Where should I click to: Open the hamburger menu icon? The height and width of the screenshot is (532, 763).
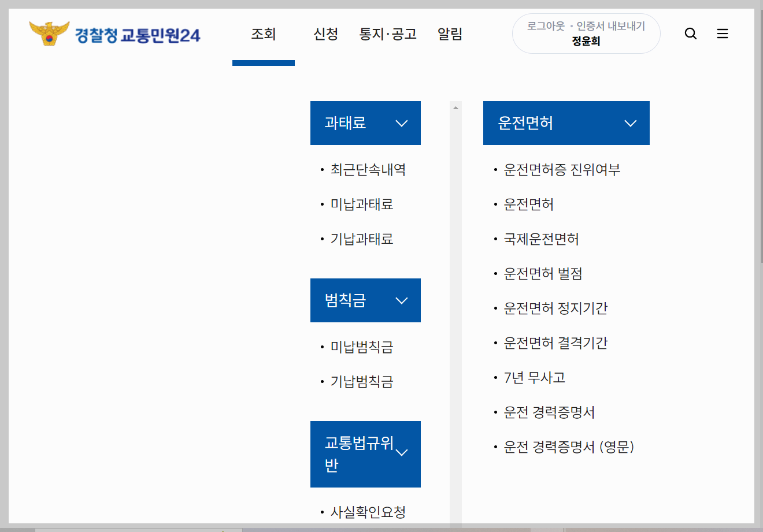722,34
